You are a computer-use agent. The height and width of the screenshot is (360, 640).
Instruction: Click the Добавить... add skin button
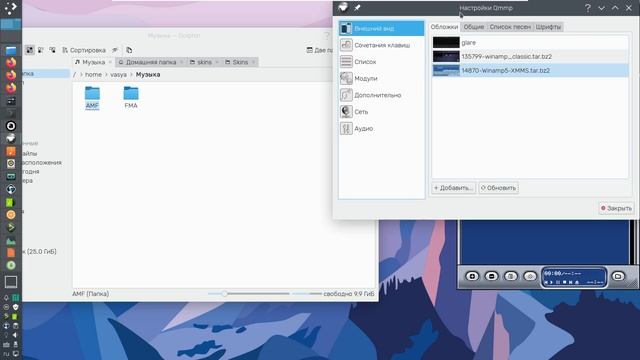point(453,188)
